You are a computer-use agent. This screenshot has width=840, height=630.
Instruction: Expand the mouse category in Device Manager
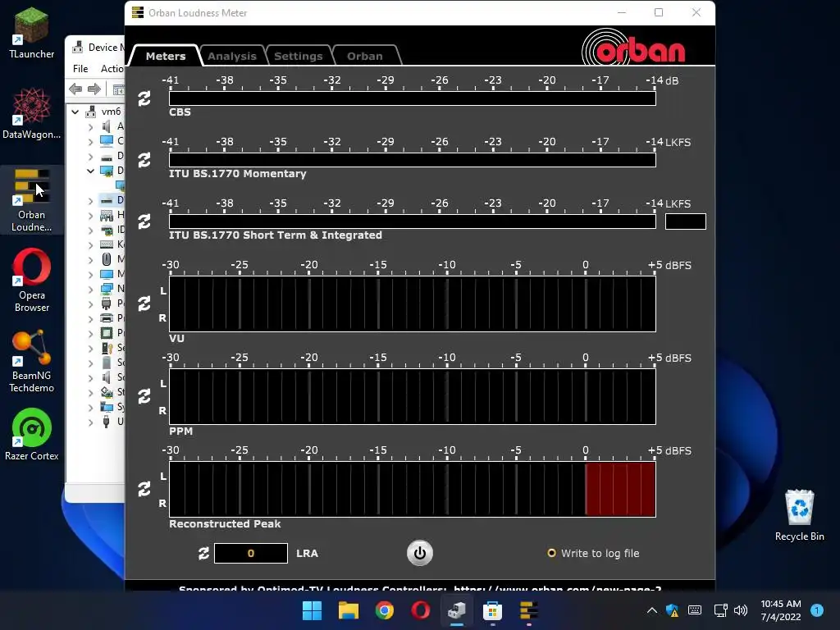click(x=90, y=260)
